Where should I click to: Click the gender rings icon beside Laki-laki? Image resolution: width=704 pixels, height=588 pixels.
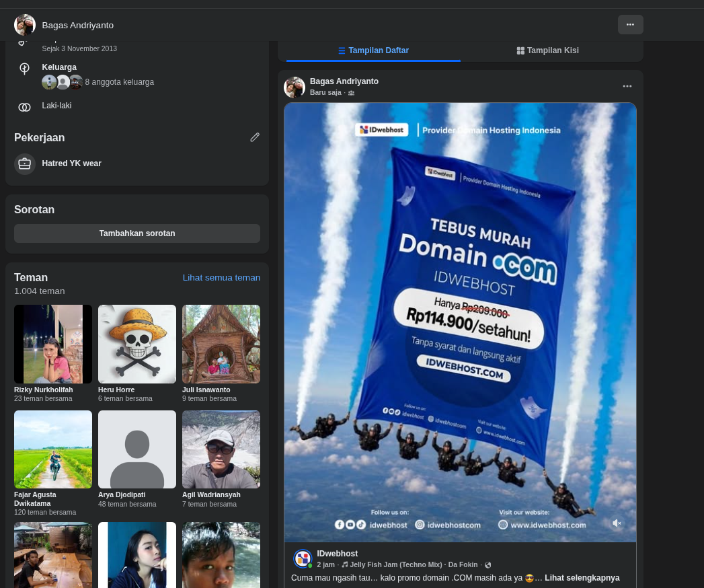point(25,107)
